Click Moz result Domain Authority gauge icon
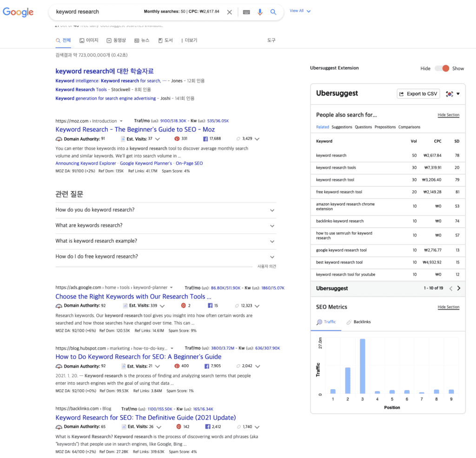 59,139
